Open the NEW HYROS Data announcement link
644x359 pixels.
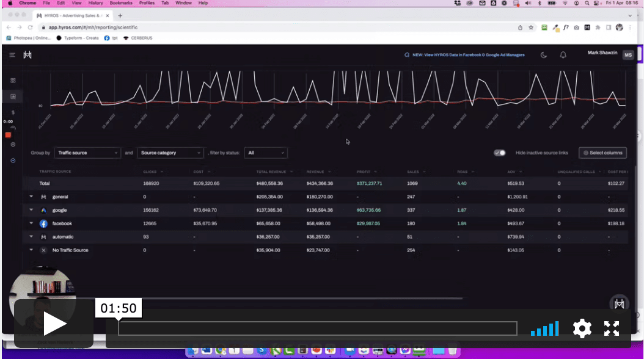click(x=464, y=55)
